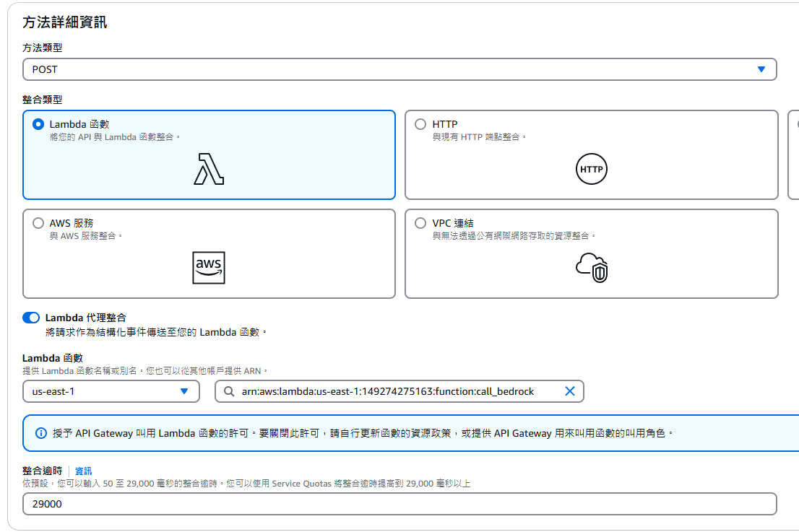
Task: Click the 方法類型 label
Action: point(43,48)
